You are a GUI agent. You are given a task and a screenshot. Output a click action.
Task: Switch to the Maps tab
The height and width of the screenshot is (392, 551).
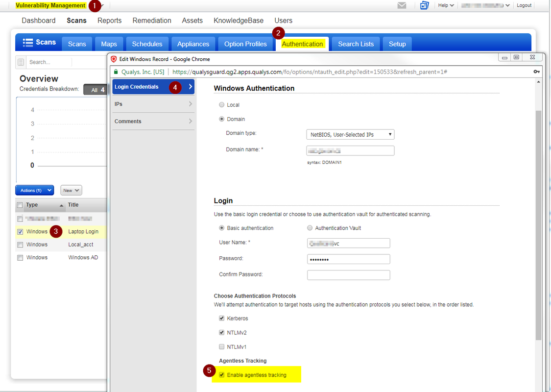[x=109, y=44]
